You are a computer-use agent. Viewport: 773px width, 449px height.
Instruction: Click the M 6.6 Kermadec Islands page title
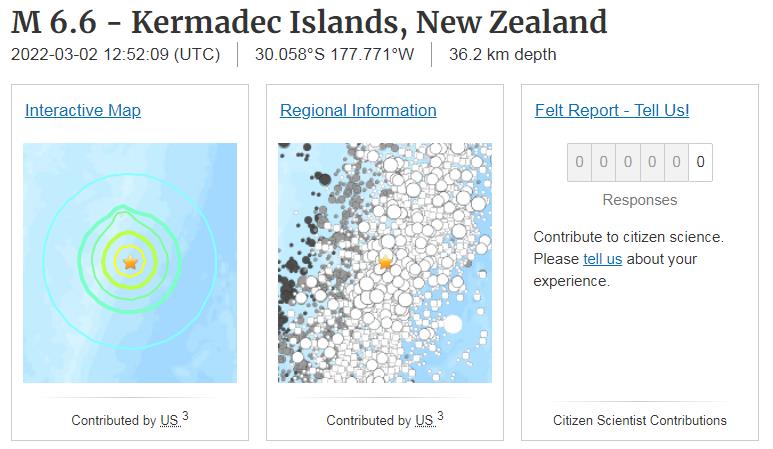tap(309, 22)
